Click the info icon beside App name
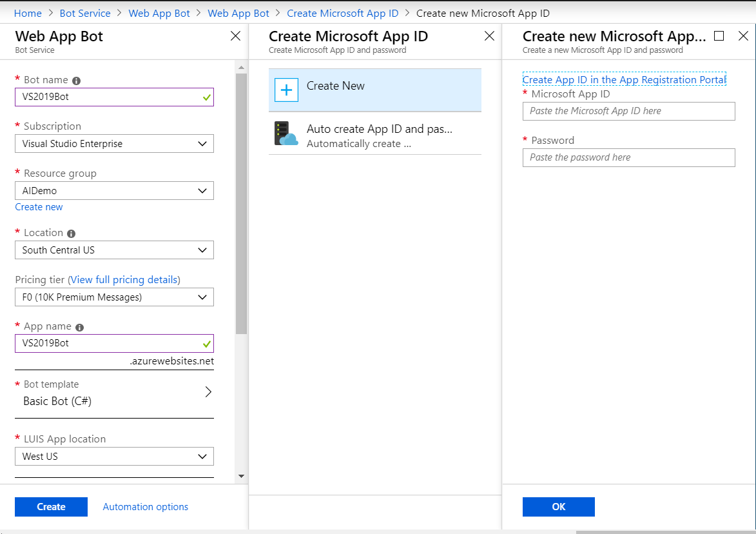 coord(79,327)
